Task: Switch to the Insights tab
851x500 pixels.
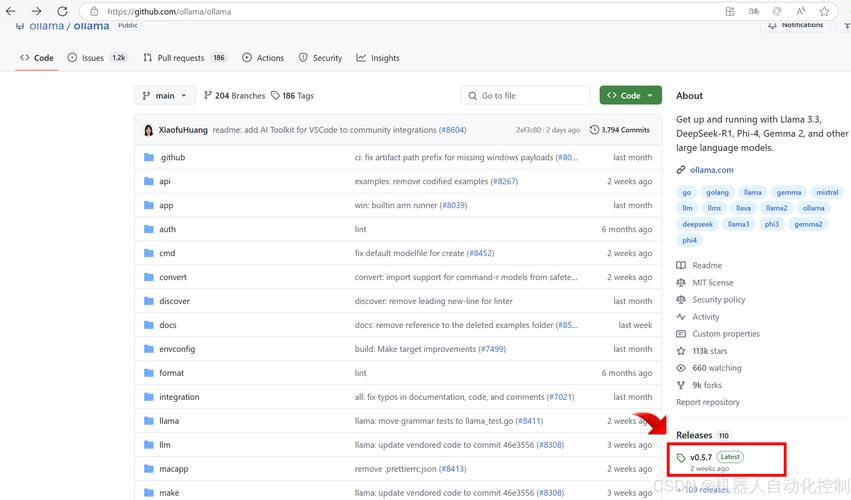Action: click(x=378, y=58)
